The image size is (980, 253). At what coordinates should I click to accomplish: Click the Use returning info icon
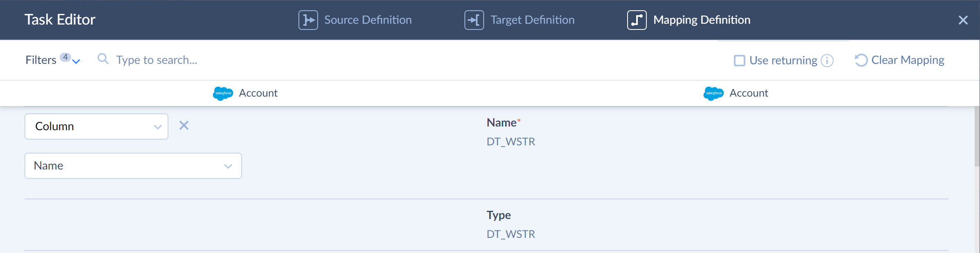pyautogui.click(x=827, y=61)
